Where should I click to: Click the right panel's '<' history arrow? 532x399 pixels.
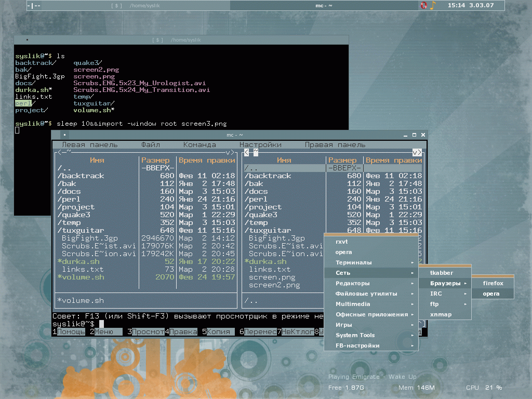pos(247,152)
